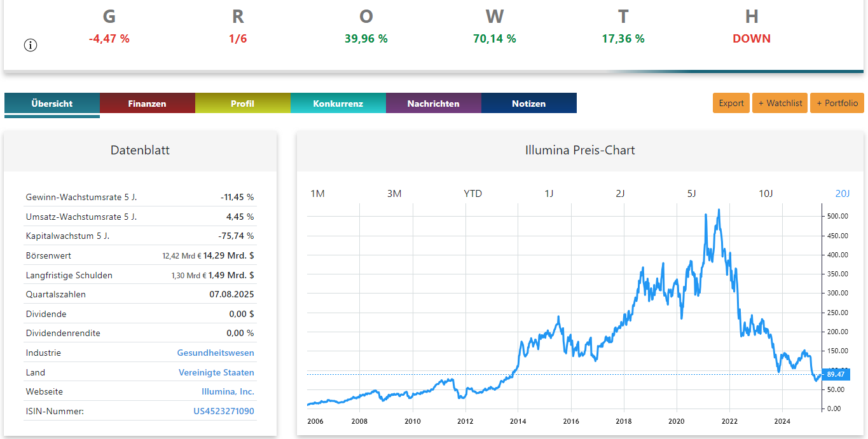This screenshot has height=439, width=868.
Task: Switch to the Notizen tab
Action: pyautogui.click(x=529, y=104)
